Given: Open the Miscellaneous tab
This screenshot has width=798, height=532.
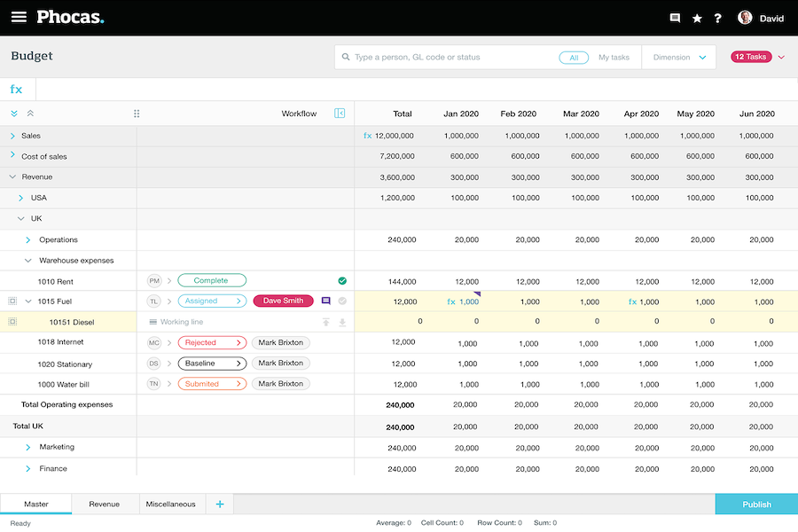Looking at the screenshot, I should click(172, 505).
